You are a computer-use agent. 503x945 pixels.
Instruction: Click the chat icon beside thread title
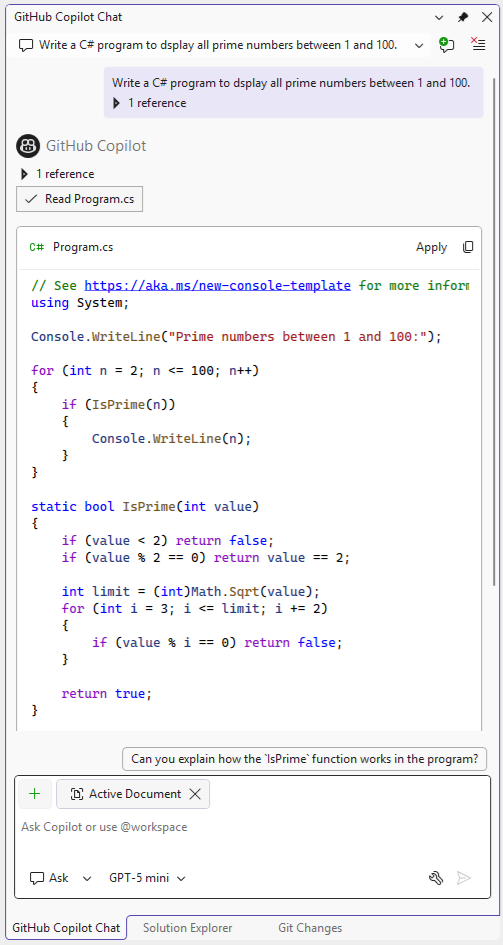click(26, 45)
